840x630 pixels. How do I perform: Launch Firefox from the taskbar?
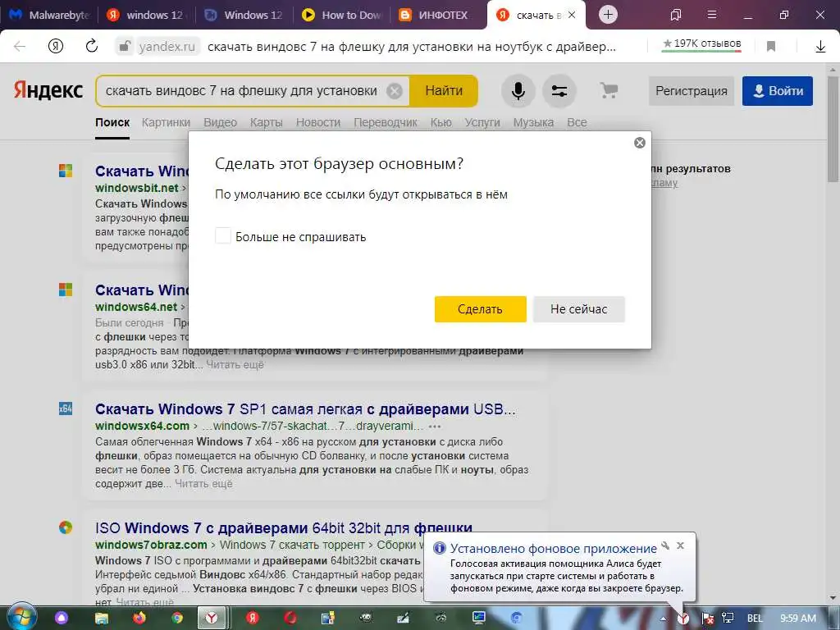(139, 618)
